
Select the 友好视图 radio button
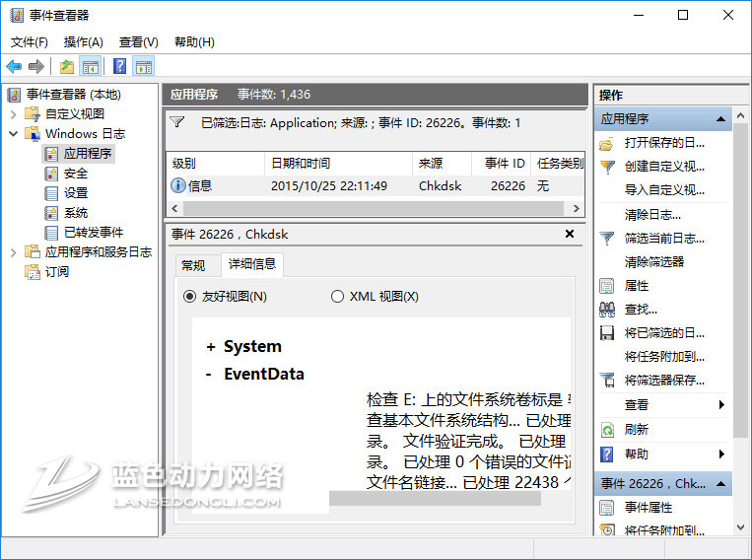(x=190, y=296)
